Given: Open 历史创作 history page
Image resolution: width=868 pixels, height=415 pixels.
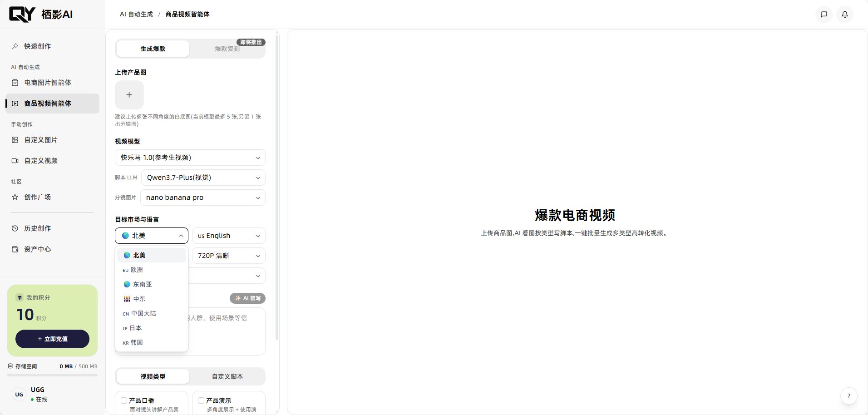Looking at the screenshot, I should click(52, 228).
